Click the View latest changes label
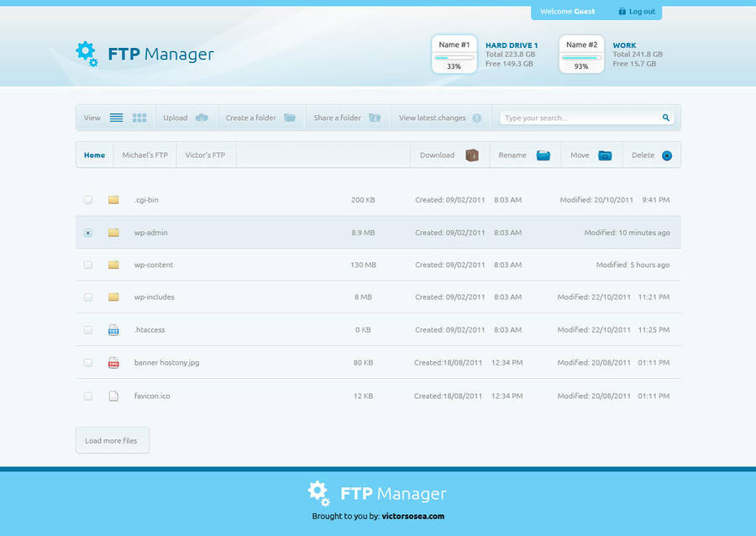 432,118
